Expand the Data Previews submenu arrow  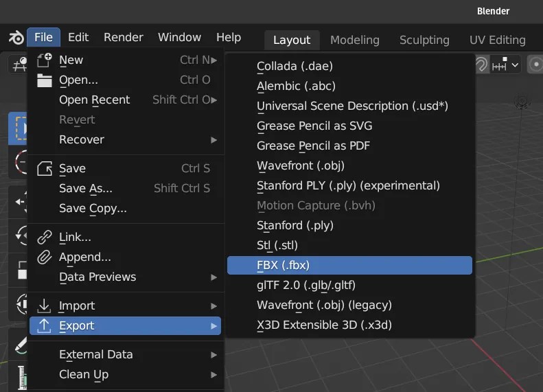click(x=214, y=277)
